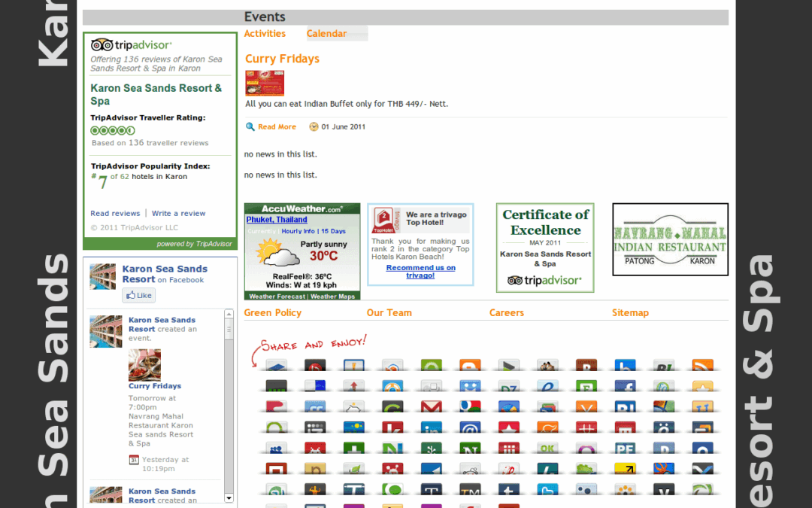This screenshot has width=812, height=508.
Task: Click the Google bookmark share icon
Action: 470,406
